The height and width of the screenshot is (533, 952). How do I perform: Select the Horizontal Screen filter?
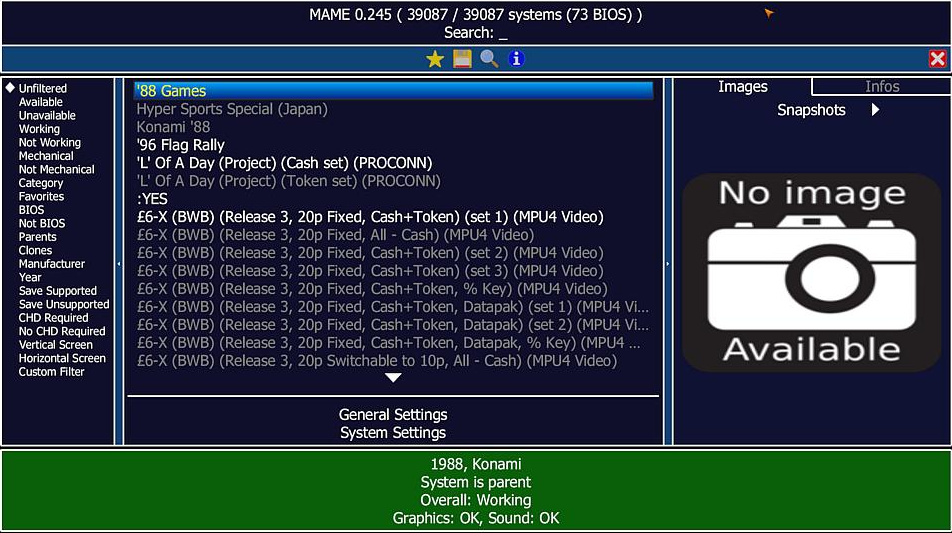click(x=62, y=358)
